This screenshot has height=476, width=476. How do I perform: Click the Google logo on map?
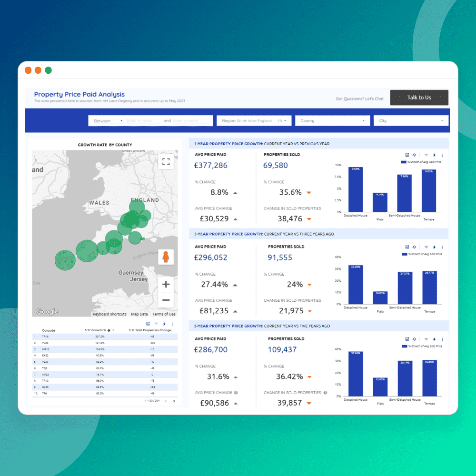tap(47, 311)
